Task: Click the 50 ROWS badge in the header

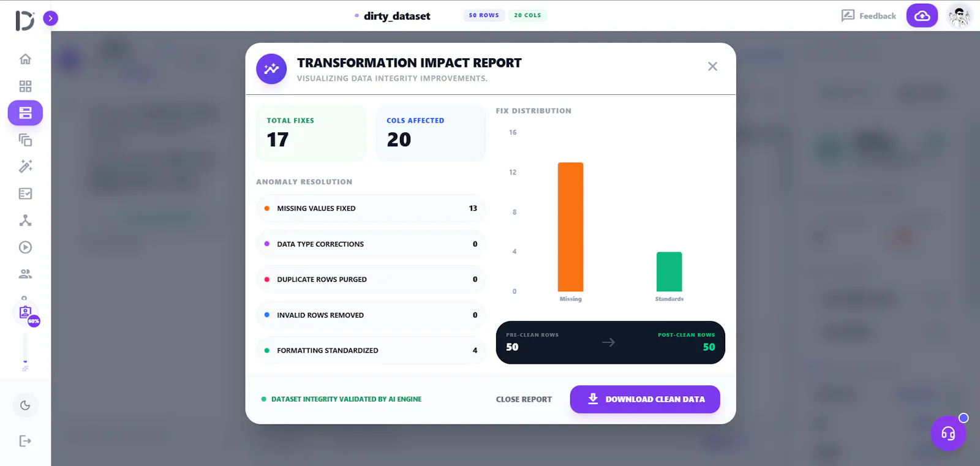Action: (484, 15)
